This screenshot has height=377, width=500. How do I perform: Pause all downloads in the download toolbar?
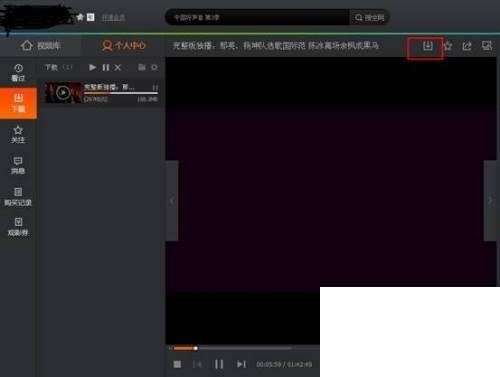coord(106,68)
